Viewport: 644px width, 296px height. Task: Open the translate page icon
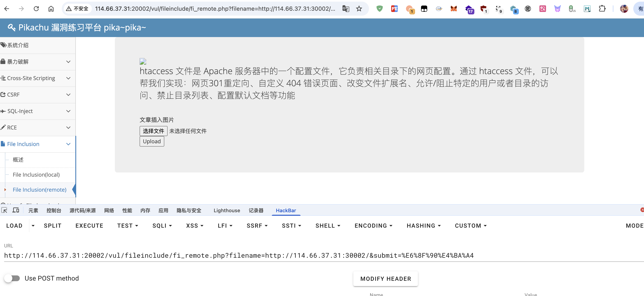tap(345, 9)
